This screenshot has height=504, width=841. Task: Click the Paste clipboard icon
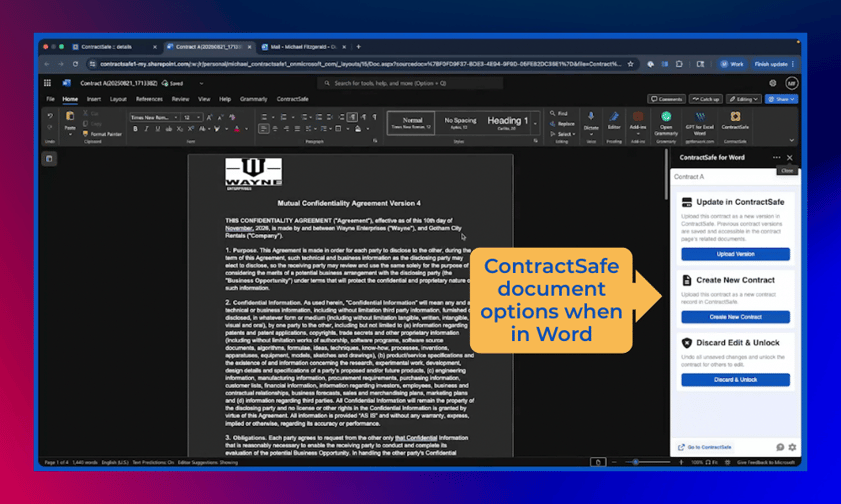pos(70,116)
